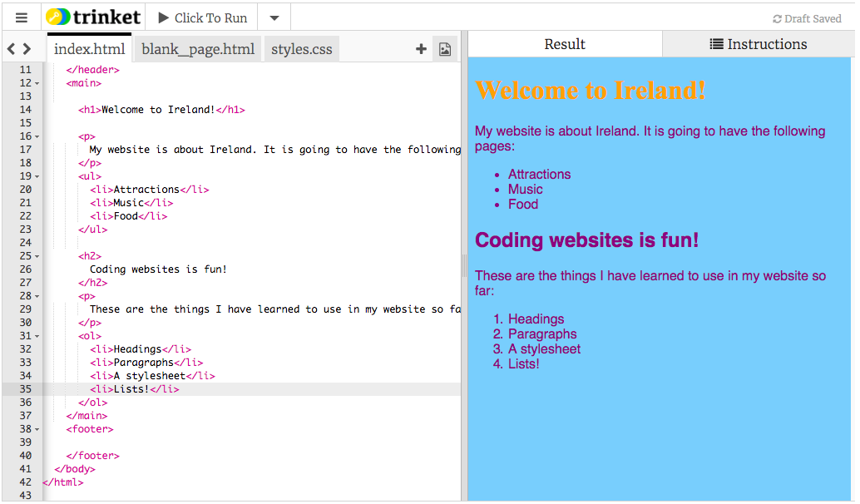Viewport: 860px width, 504px height.
Task: Show the Result panel
Action: click(x=565, y=44)
